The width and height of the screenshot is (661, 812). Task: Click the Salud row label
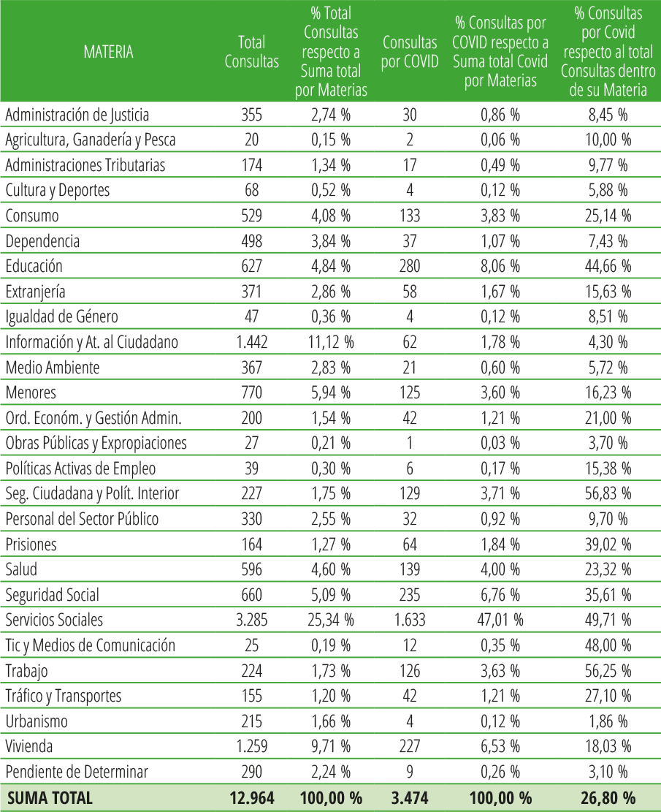(x=21, y=569)
